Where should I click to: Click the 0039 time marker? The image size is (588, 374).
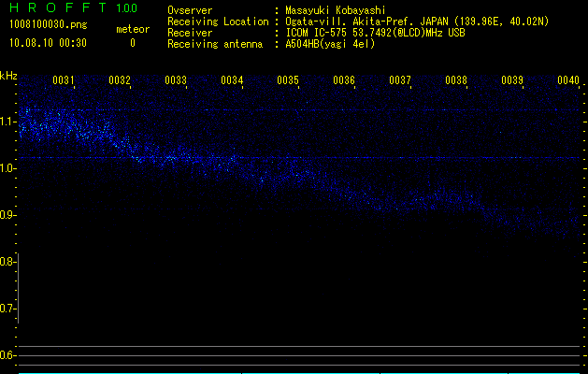[512, 80]
